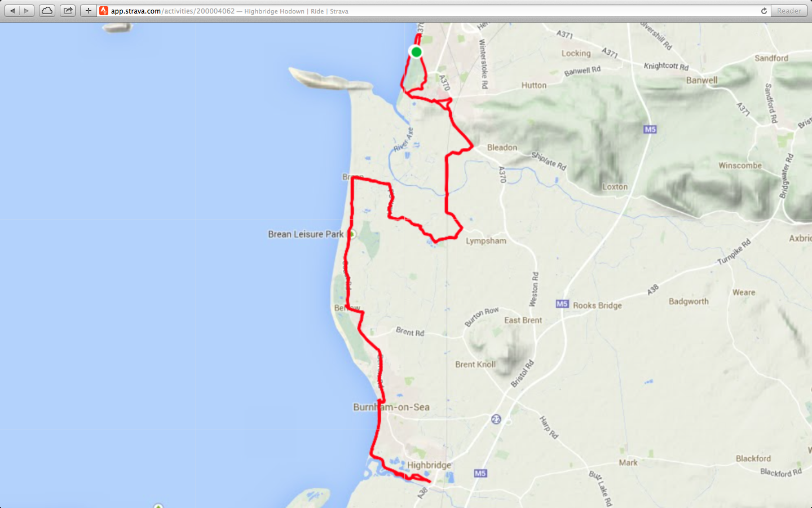
Task: Click the M5 junction 22 marker
Action: pos(496,419)
